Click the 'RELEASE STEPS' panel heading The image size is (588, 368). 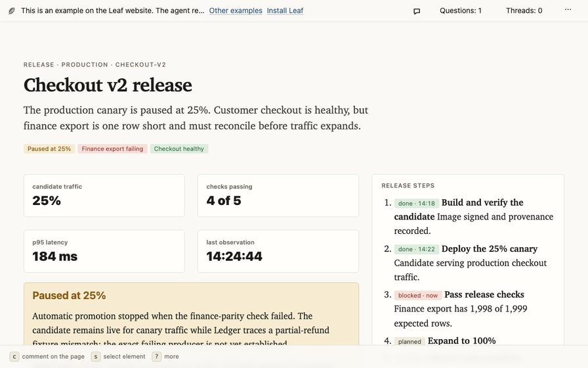click(x=408, y=185)
